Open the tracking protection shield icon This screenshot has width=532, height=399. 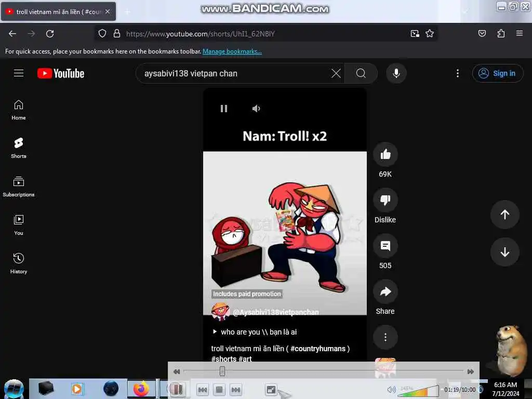[102, 33]
